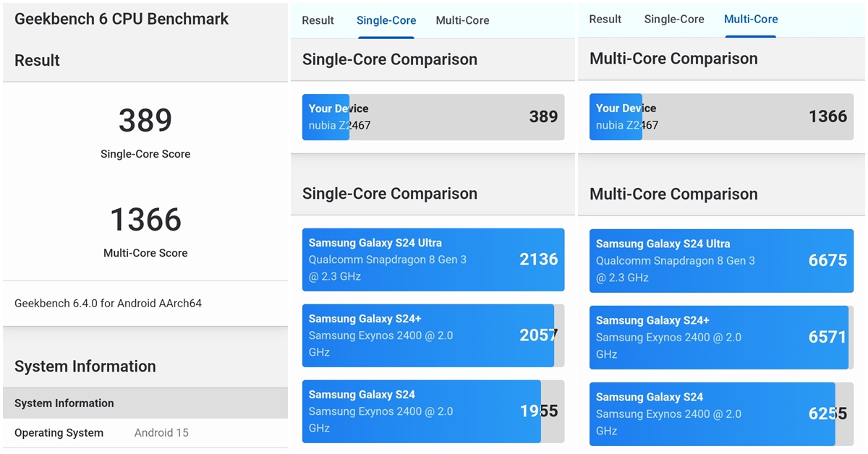Switch to Multi-Core tab beside active Single-Core tab
Screen dimensions: 868x454
(x=462, y=20)
